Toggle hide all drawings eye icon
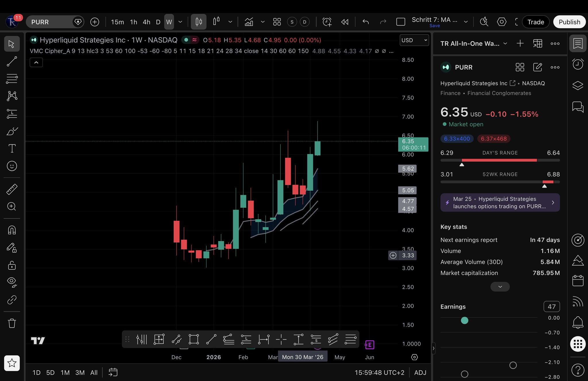The width and height of the screenshot is (588, 381). [12, 282]
